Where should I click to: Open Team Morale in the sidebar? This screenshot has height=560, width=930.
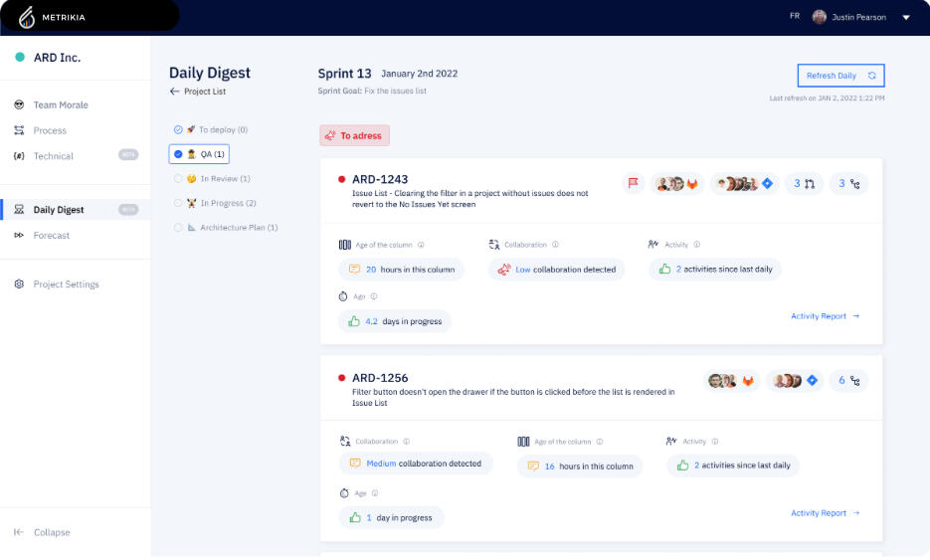coord(60,105)
